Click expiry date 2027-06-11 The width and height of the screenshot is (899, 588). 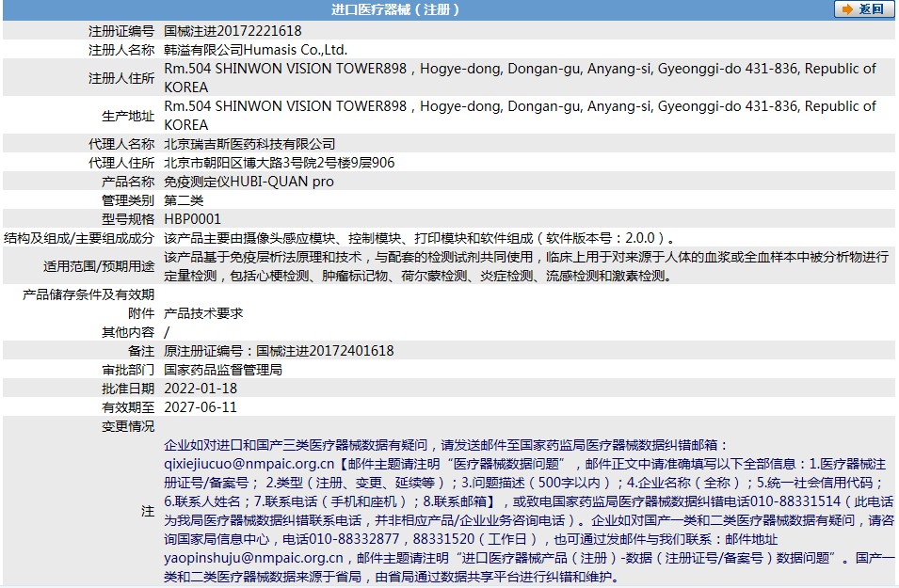(x=201, y=407)
